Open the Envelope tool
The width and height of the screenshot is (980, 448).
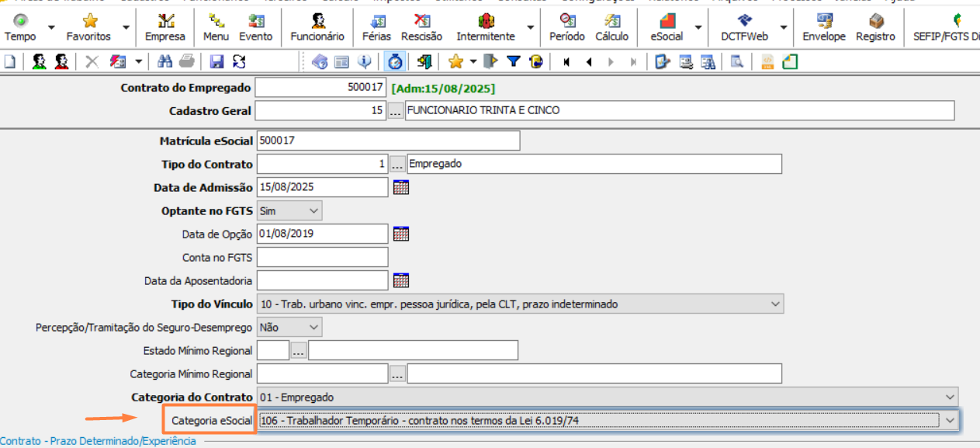tap(823, 27)
